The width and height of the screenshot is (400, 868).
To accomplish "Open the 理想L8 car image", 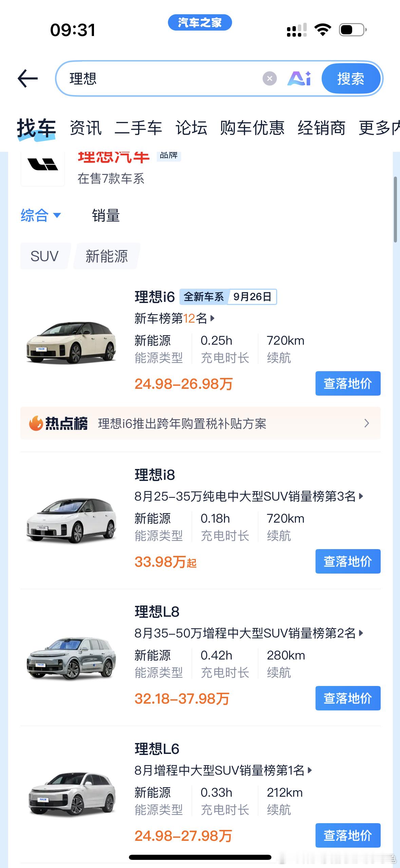I will [72, 658].
